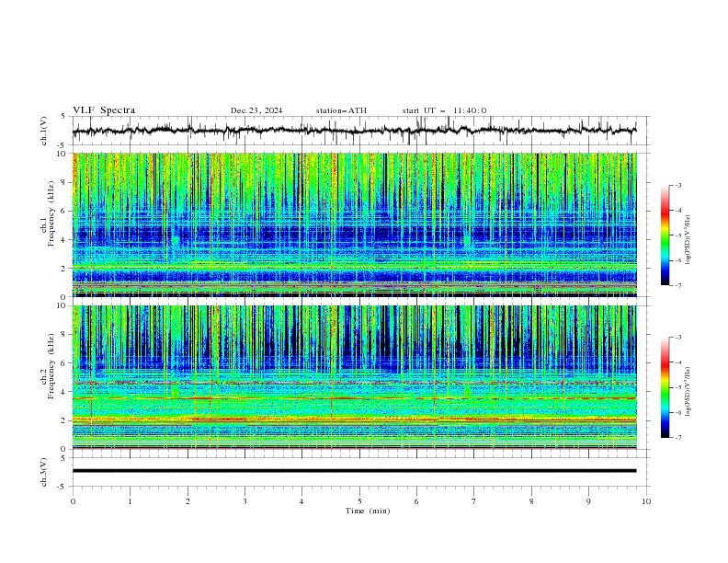Click the lower 'log(PSD)(V²/Hz)' colorbar label
This screenshot has width=728, height=563.
pos(688,392)
